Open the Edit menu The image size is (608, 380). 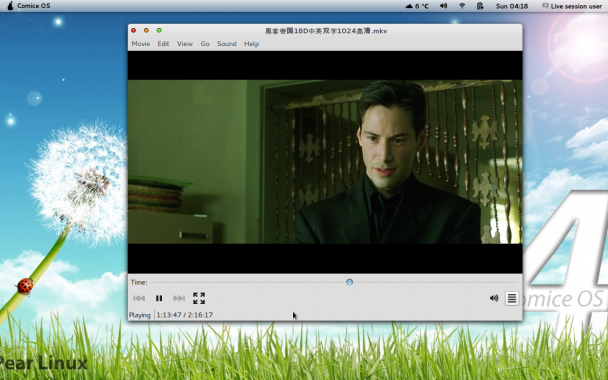point(163,44)
